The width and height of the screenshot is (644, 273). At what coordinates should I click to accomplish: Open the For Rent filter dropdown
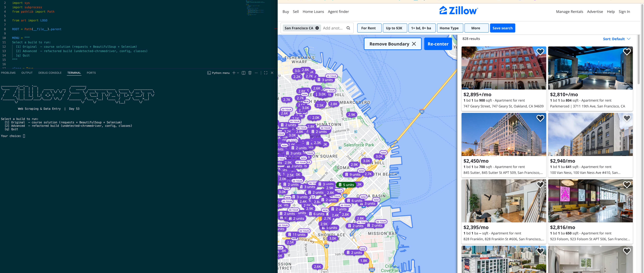click(x=369, y=28)
